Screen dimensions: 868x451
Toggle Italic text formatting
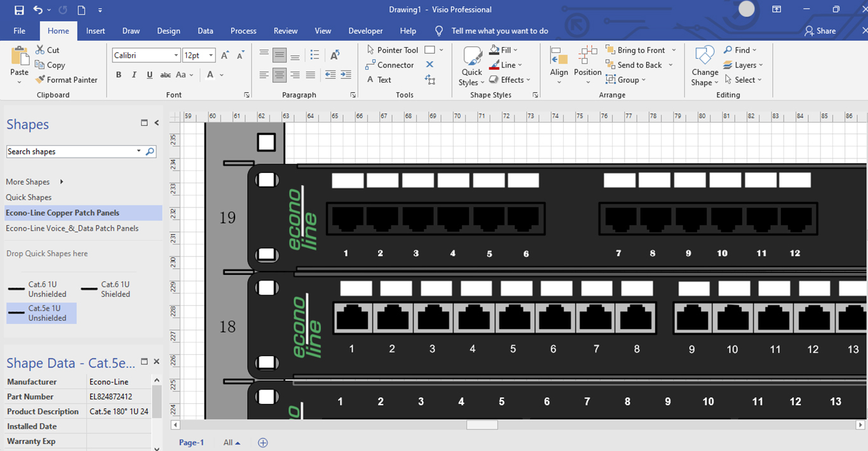click(134, 74)
